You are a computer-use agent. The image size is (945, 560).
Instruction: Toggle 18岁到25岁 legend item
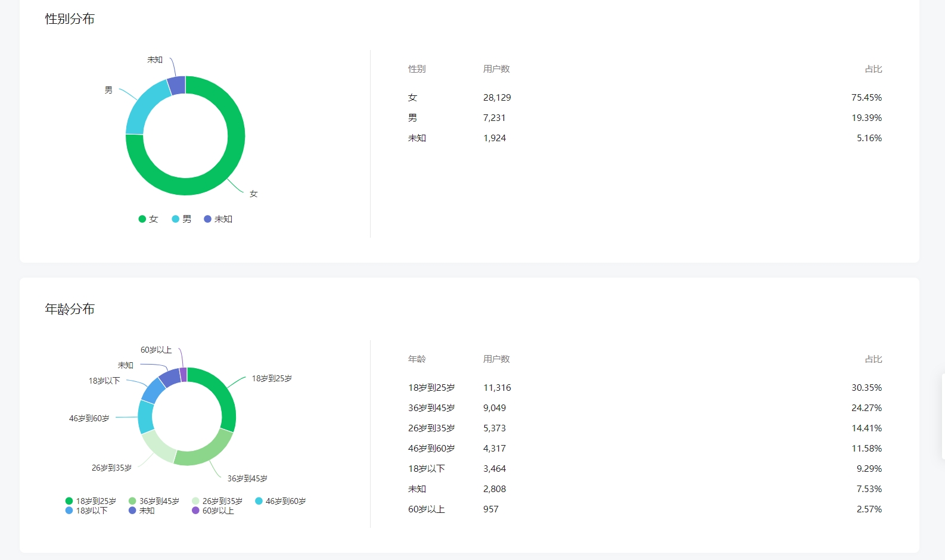(x=91, y=501)
